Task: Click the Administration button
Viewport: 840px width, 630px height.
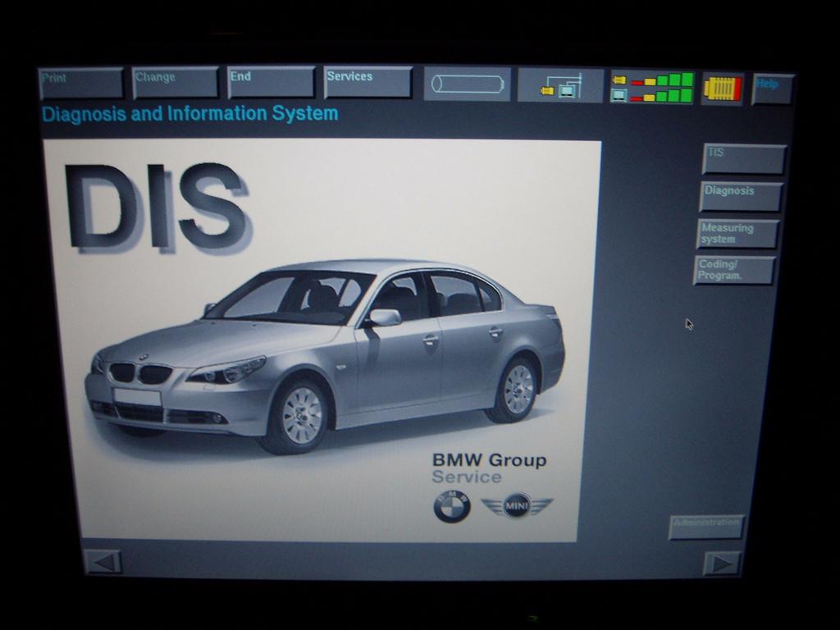Action: [706, 527]
